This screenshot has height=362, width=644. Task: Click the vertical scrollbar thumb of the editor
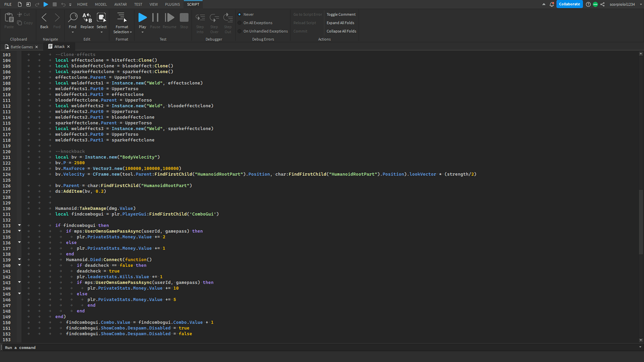(641, 222)
